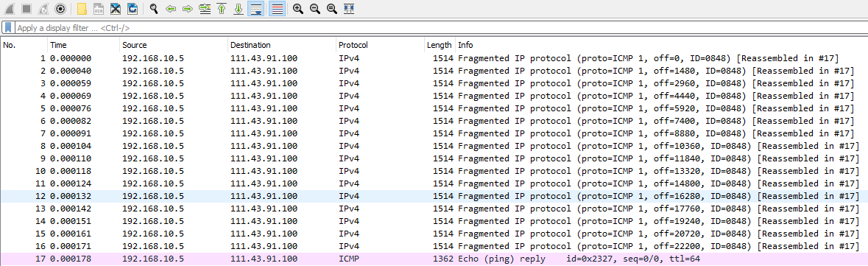Jump to first packet icon

(222, 9)
